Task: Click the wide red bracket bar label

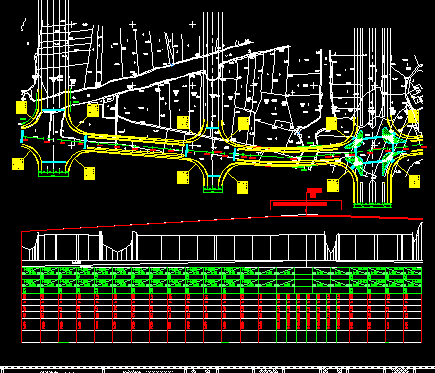Action: click(x=300, y=204)
